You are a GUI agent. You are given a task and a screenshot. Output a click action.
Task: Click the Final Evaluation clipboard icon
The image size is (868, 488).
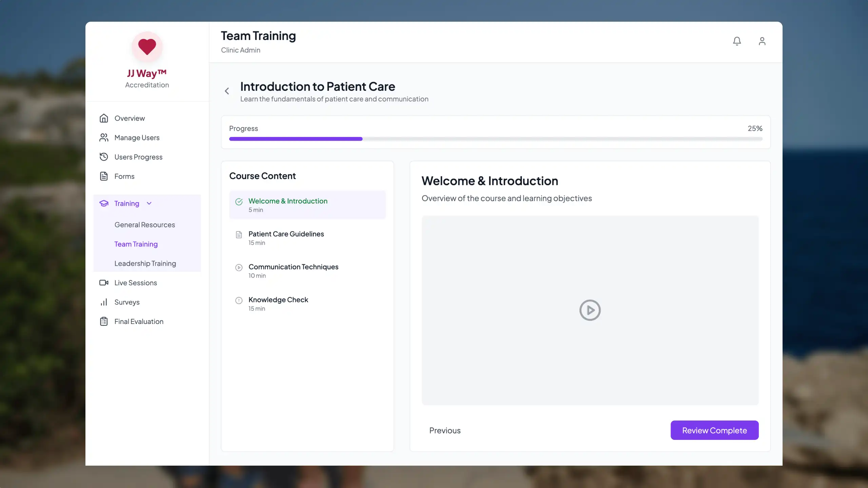tap(104, 321)
